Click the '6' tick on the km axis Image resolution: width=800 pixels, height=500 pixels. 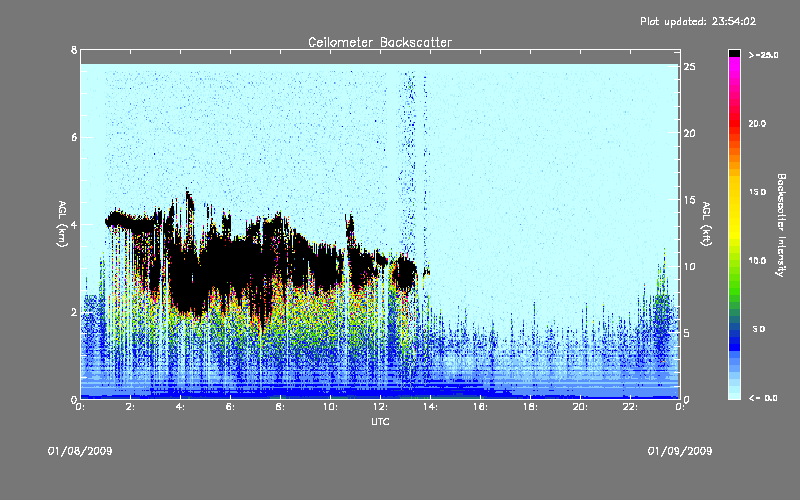point(74,137)
